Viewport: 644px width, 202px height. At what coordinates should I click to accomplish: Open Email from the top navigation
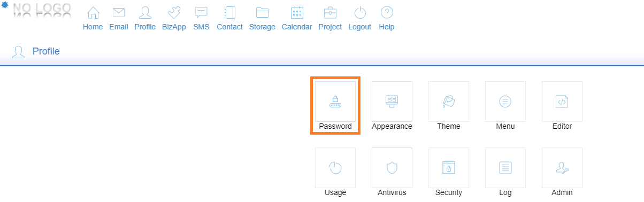119,19
